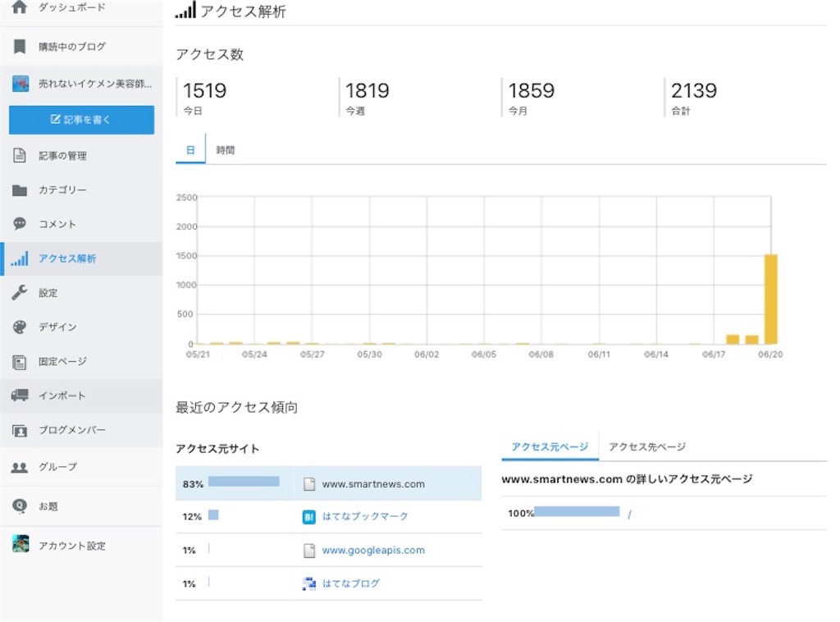Click the 最近のアクセス傾向 heading
The image size is (840, 622).
tap(237, 408)
